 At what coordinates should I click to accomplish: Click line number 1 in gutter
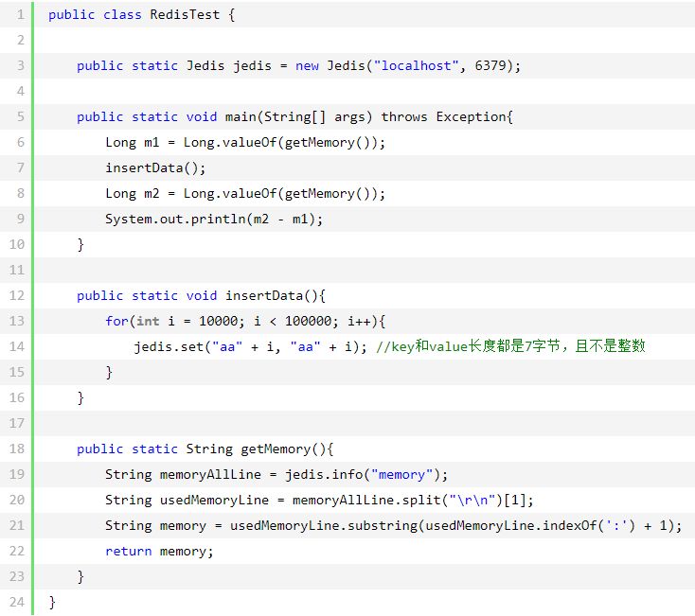[x=21, y=14]
